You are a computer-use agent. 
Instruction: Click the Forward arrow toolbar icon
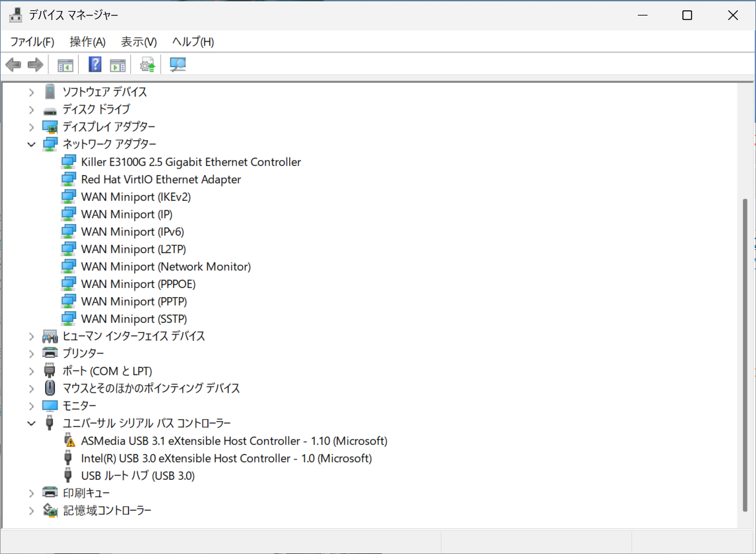click(x=36, y=65)
